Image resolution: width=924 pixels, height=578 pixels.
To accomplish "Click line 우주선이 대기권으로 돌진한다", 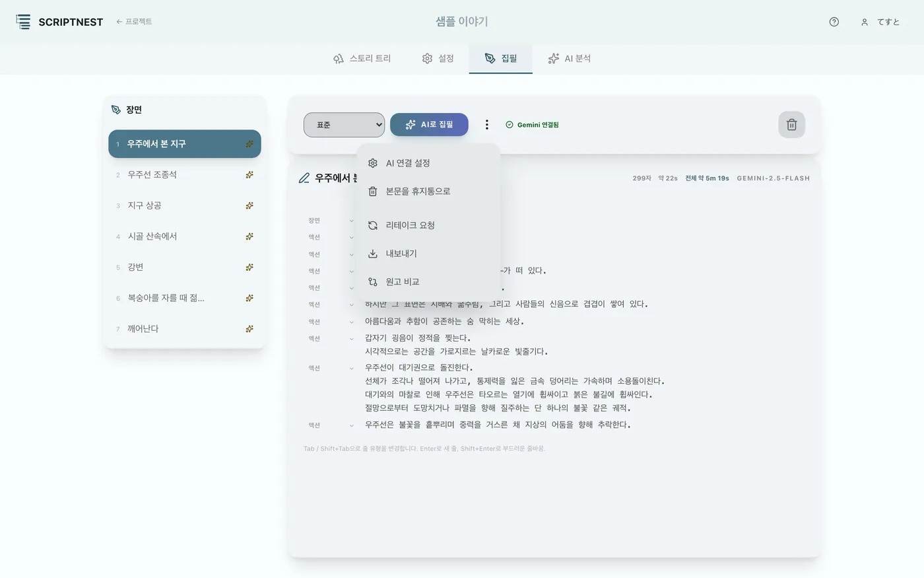I will point(419,368).
